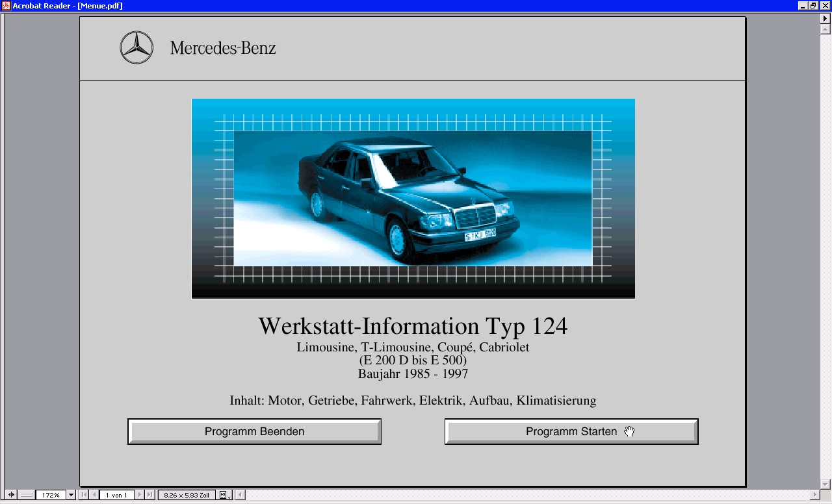The height and width of the screenshot is (504, 832).
Task: Restore down the Acrobat Reader window
Action: point(813,6)
